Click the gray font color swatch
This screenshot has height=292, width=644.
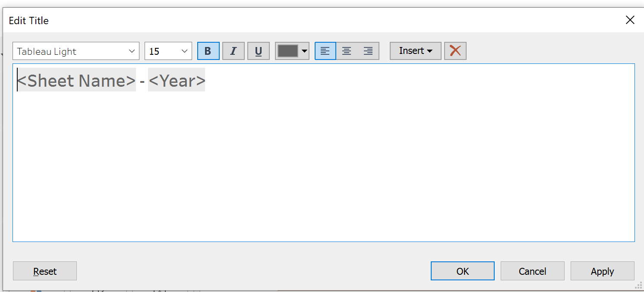[288, 51]
